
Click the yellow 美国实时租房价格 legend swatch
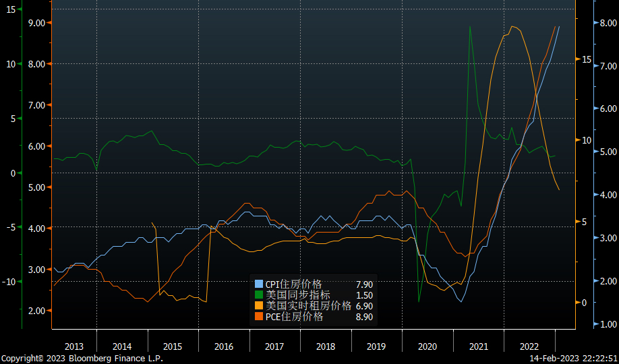pyautogui.click(x=259, y=306)
